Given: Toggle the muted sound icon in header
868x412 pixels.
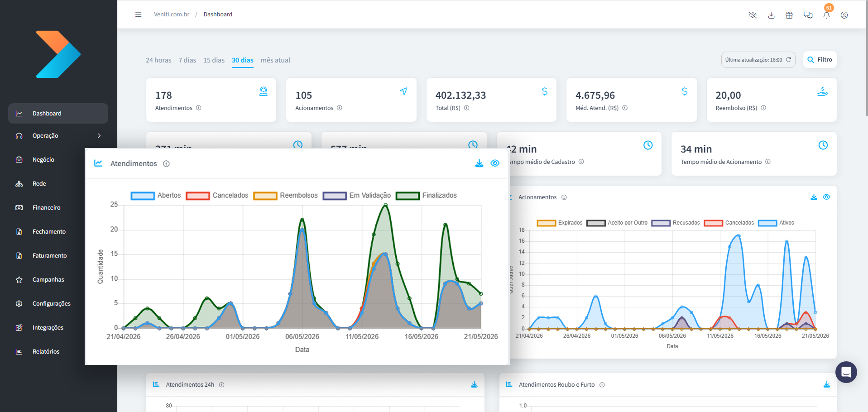Looking at the screenshot, I should [753, 15].
